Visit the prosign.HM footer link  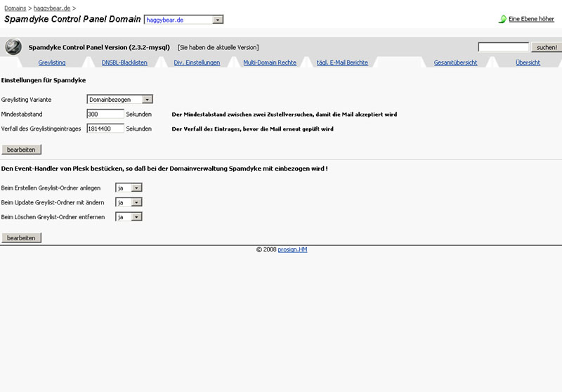(x=292, y=249)
